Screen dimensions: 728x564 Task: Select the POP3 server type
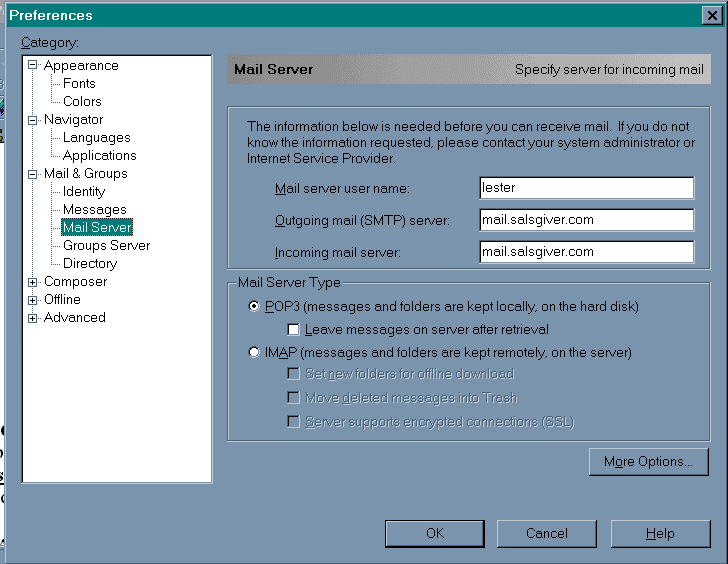pos(254,307)
